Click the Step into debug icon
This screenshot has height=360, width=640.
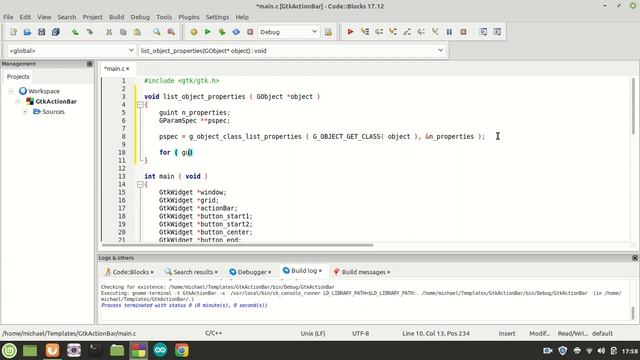[393, 32]
